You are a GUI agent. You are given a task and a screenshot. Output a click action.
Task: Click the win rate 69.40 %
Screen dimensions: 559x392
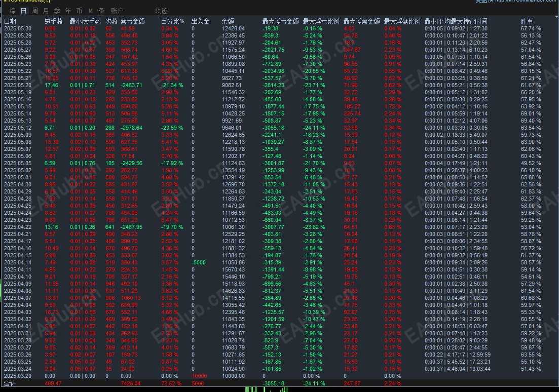pos(531,121)
